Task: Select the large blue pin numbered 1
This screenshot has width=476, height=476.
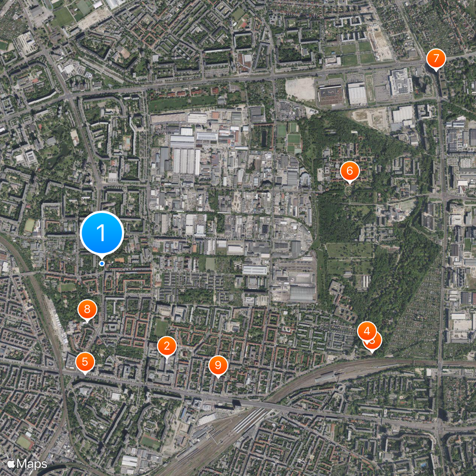Action: (x=102, y=233)
